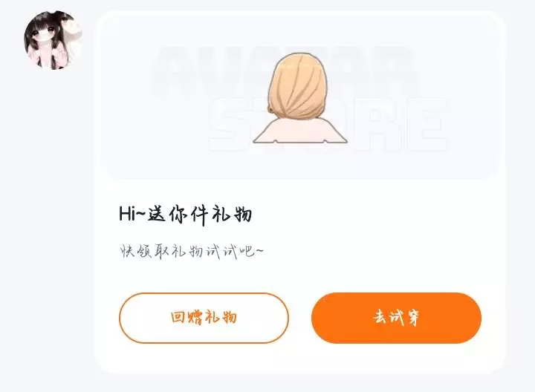Image resolution: width=535 pixels, height=392 pixels.
Task: Click the blank area between the two buttons
Action: tap(300, 318)
